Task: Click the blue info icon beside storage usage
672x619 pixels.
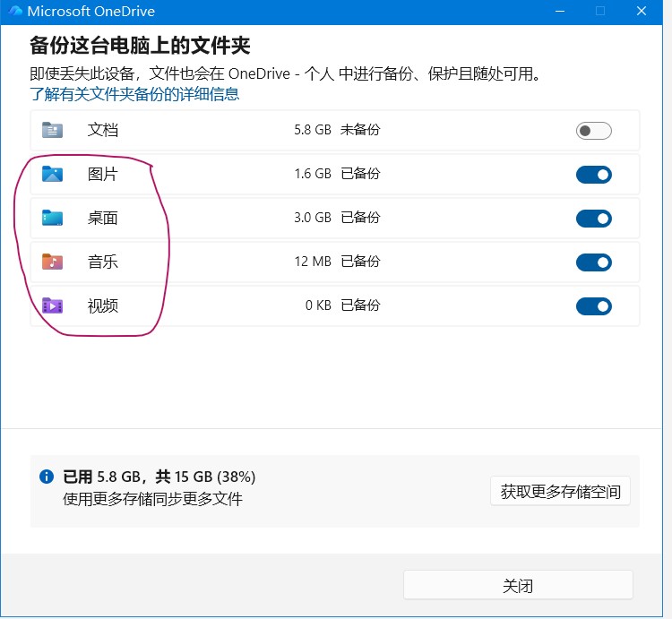Action: click(47, 477)
